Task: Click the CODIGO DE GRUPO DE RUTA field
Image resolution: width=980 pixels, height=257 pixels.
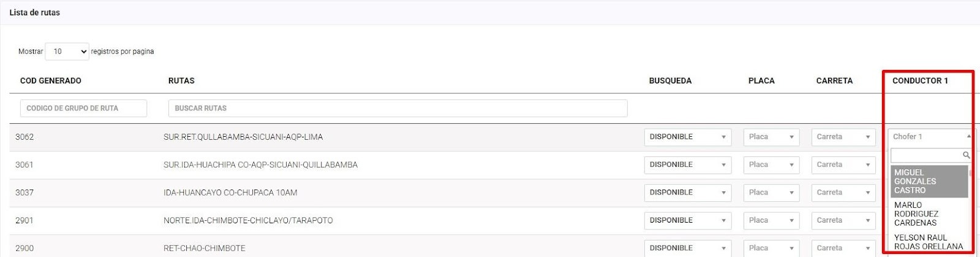Action: 83,109
